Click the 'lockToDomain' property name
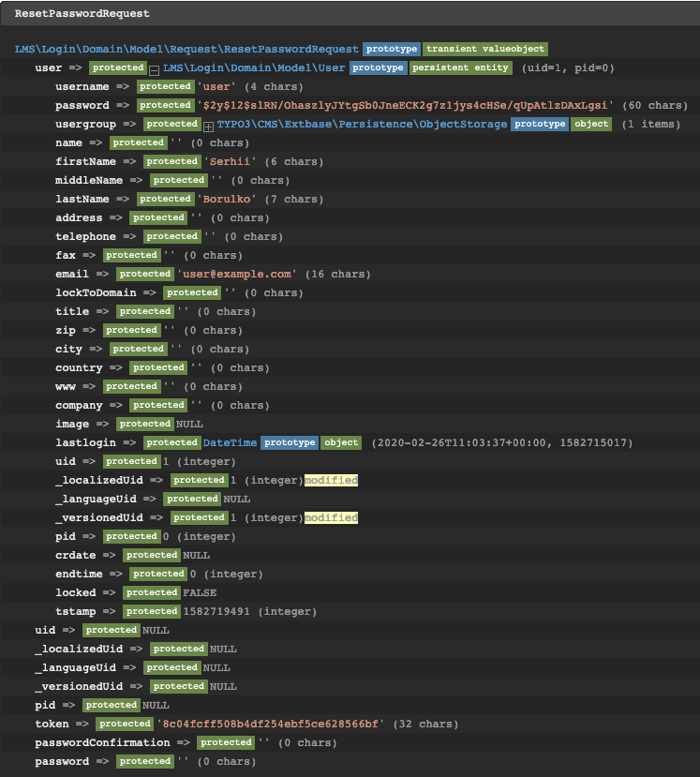 [x=96, y=292]
